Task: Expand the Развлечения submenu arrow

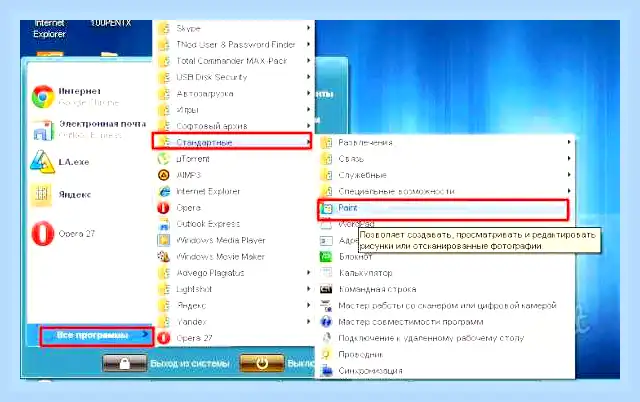Action: (569, 142)
